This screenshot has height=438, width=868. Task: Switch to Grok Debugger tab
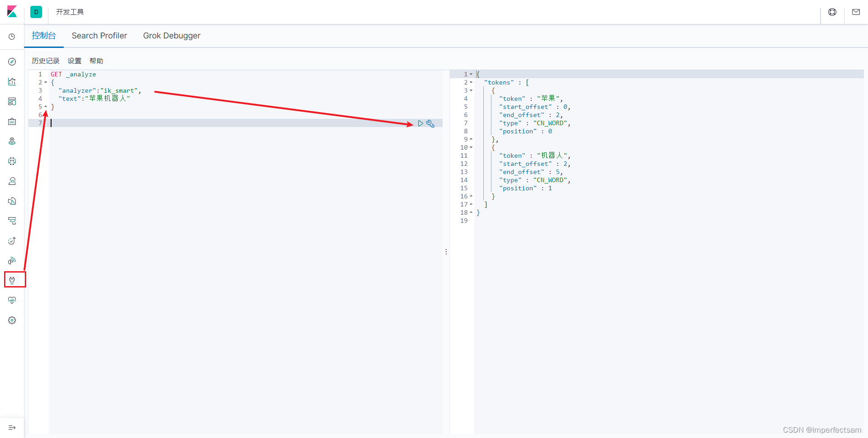coord(172,36)
